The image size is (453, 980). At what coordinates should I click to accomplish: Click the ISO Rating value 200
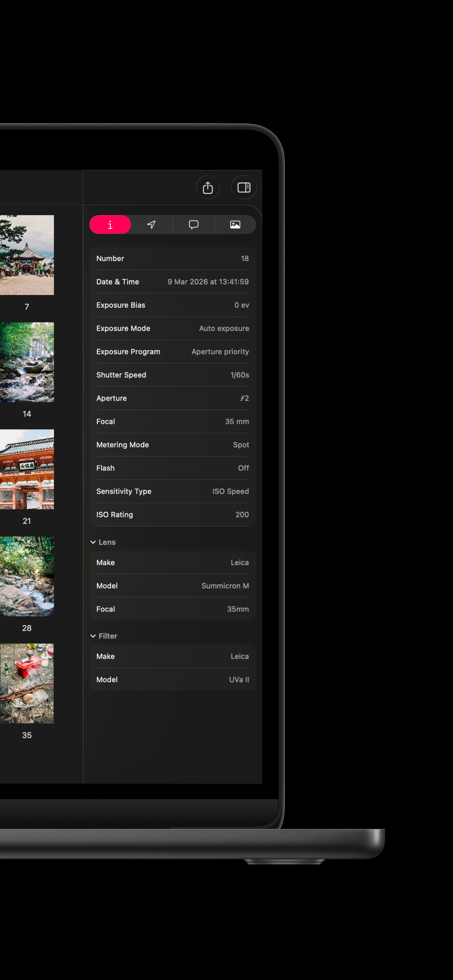[242, 515]
